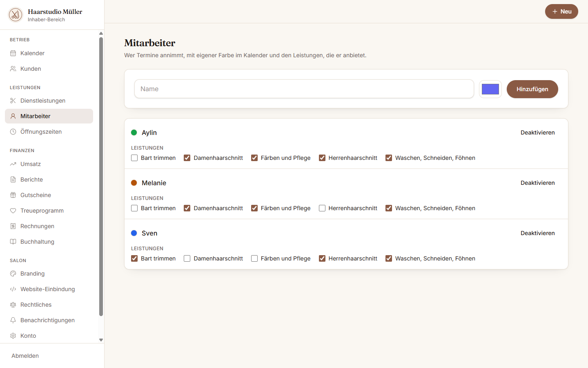Click the Kunden people icon
Screen dimensions: 588x368
(x=13, y=69)
